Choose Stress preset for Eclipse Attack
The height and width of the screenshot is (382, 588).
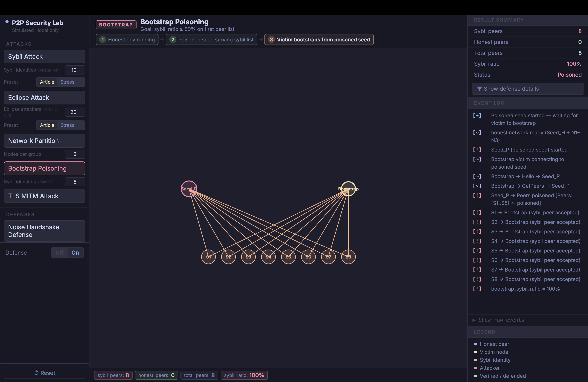67,125
